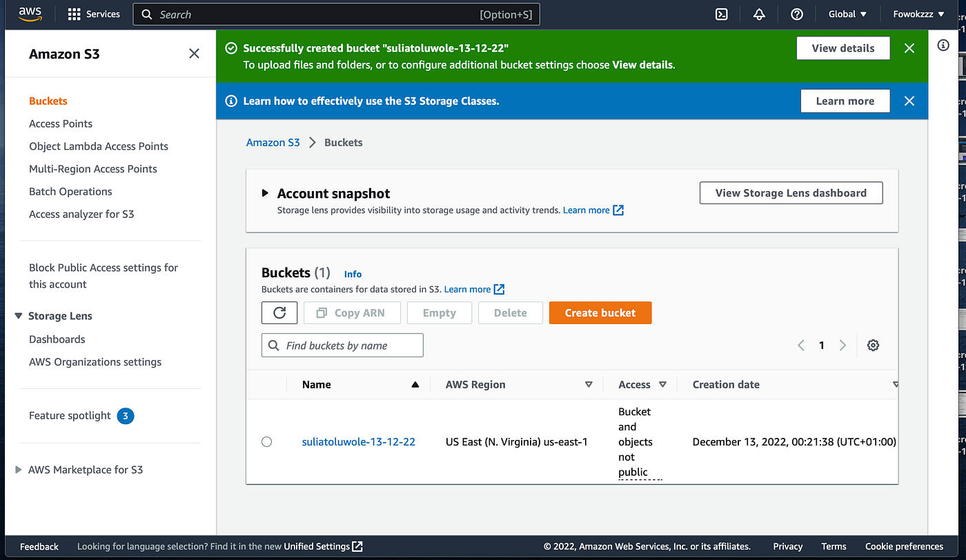Dismiss the green bucket created banner
Viewport: 966px width, 560px height.
(x=909, y=48)
